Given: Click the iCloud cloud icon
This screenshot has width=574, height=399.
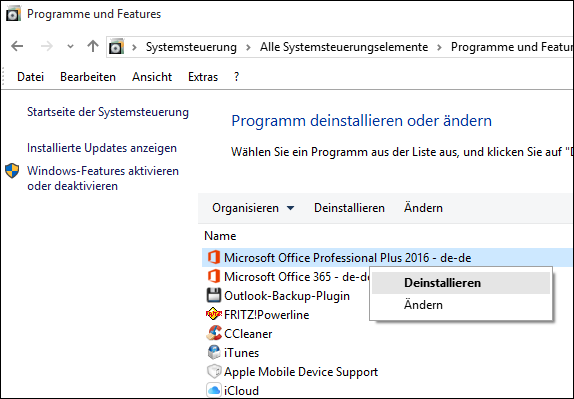Looking at the screenshot, I should click(214, 390).
